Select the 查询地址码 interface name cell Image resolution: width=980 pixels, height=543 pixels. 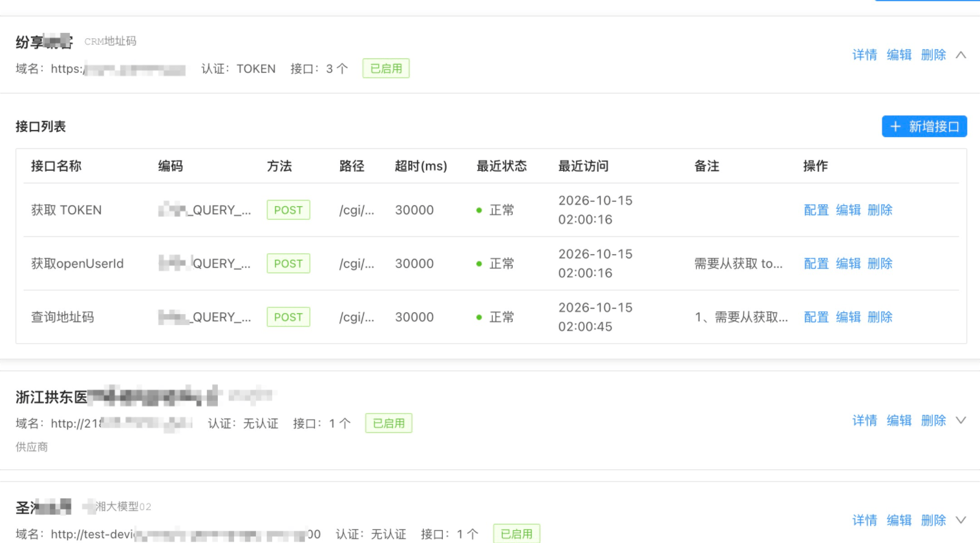click(63, 317)
